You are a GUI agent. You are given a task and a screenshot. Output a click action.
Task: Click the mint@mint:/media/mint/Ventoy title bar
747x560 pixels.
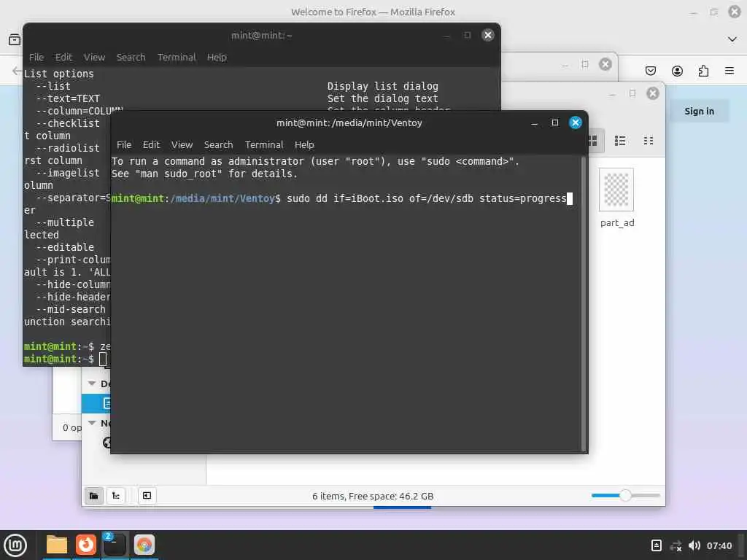coord(349,122)
